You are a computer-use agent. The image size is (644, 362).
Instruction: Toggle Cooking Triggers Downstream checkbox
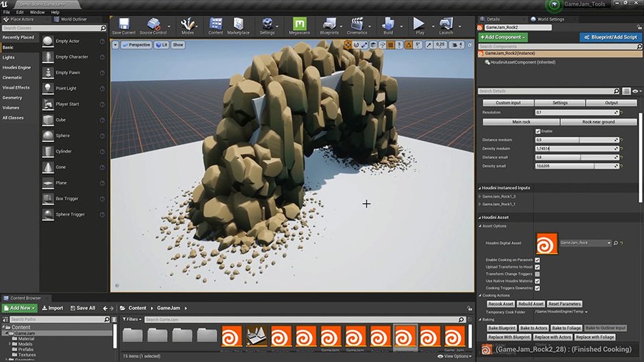pyautogui.click(x=537, y=288)
